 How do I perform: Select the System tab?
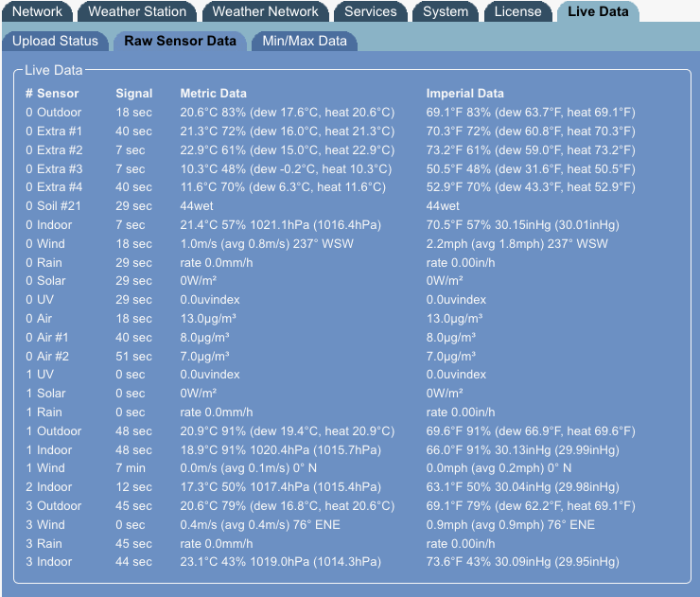(446, 11)
